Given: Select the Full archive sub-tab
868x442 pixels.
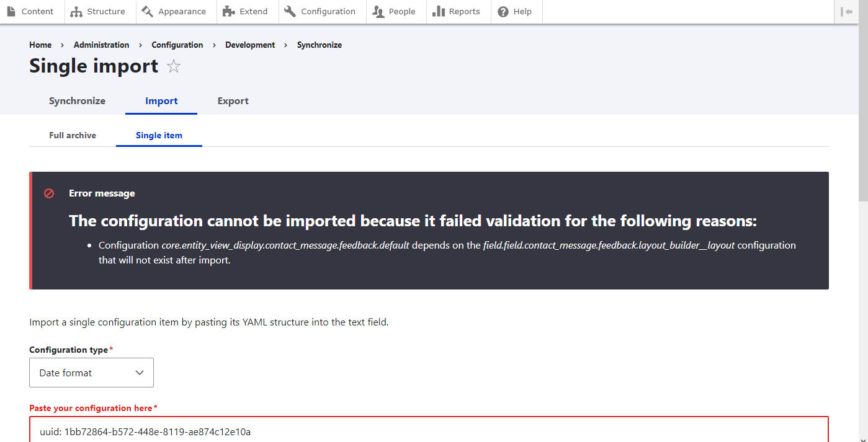Looking at the screenshot, I should click(x=73, y=135).
